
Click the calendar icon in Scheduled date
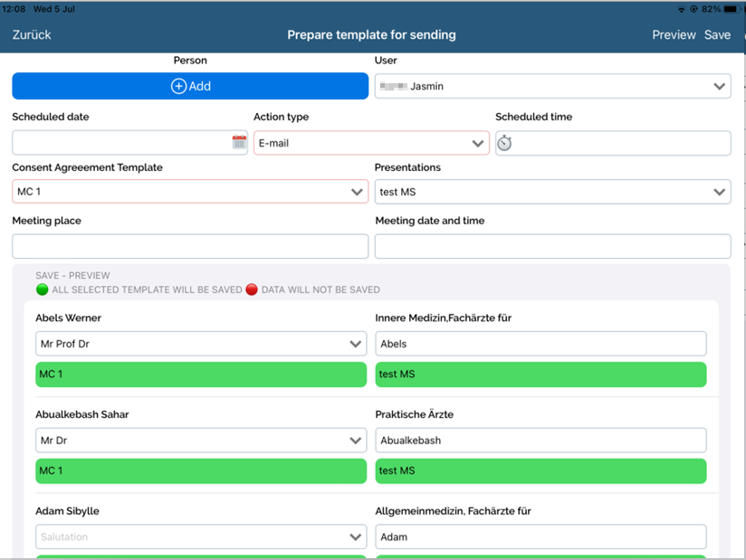pyautogui.click(x=239, y=143)
